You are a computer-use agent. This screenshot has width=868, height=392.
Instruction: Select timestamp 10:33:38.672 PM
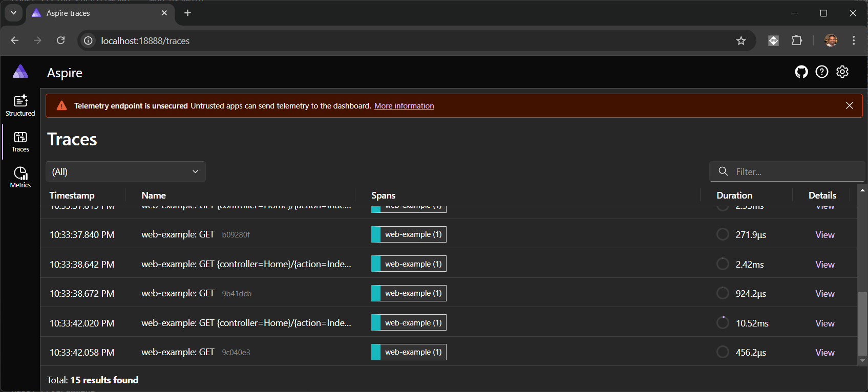coord(82,294)
